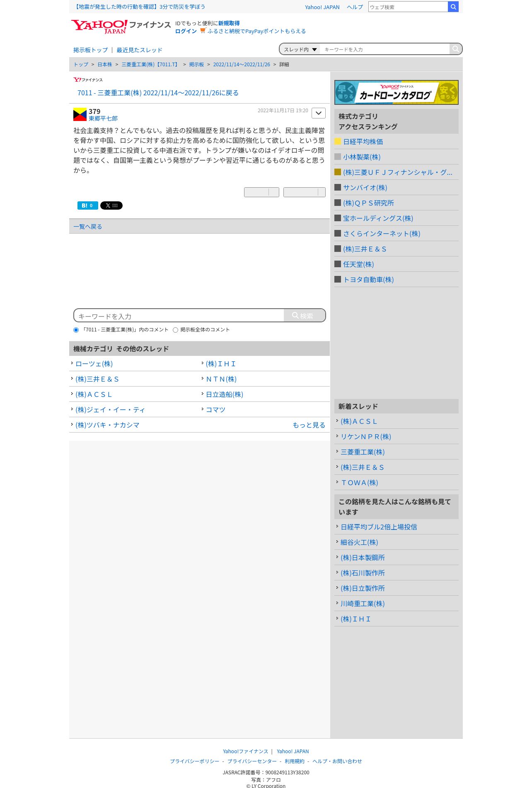Open 細谷火工(株) link

point(359,542)
